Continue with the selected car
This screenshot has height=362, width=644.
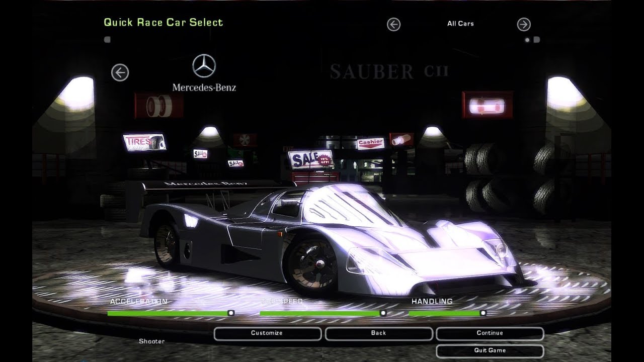click(490, 333)
